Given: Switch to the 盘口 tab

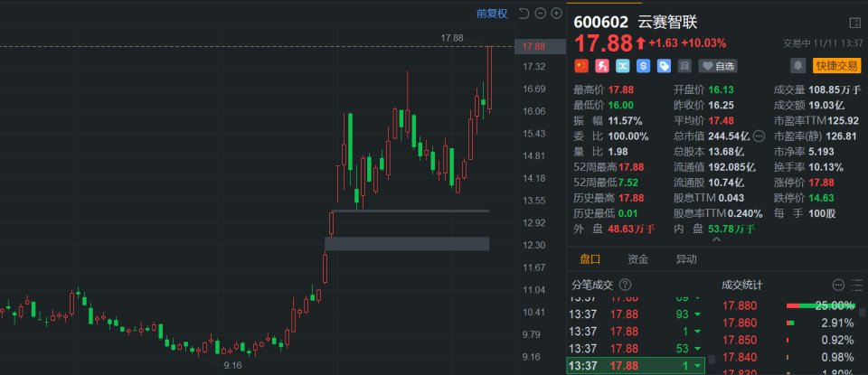Looking at the screenshot, I should [590, 258].
